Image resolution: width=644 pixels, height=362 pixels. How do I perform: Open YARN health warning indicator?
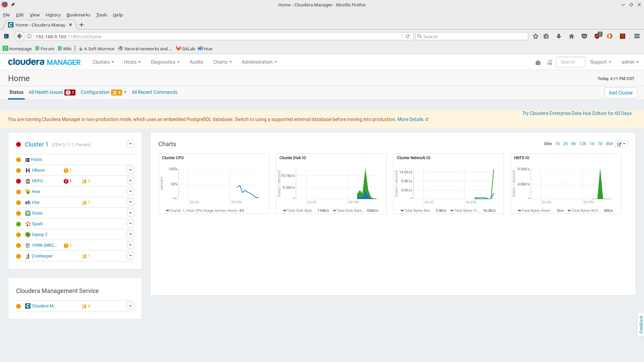point(68,245)
